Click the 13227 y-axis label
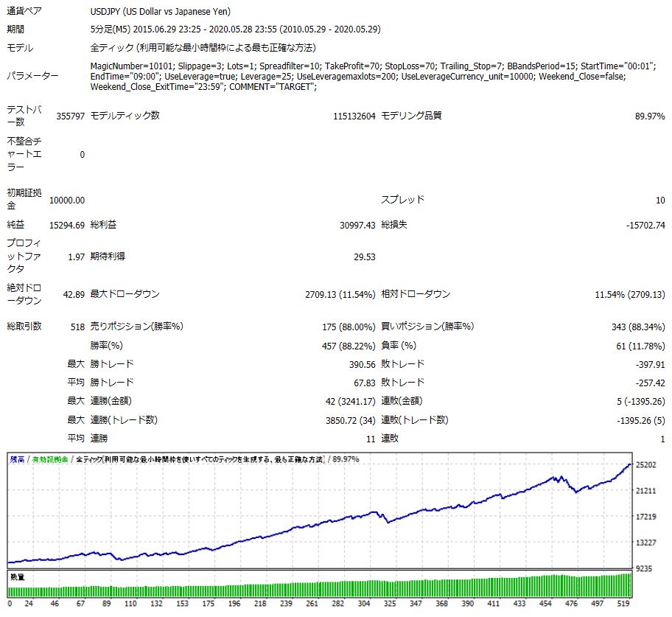 [x=646, y=543]
